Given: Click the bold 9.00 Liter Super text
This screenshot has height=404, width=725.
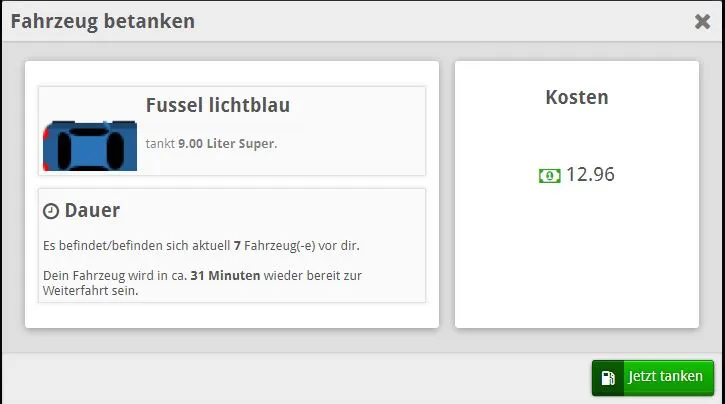Looking at the screenshot, I should [x=226, y=144].
